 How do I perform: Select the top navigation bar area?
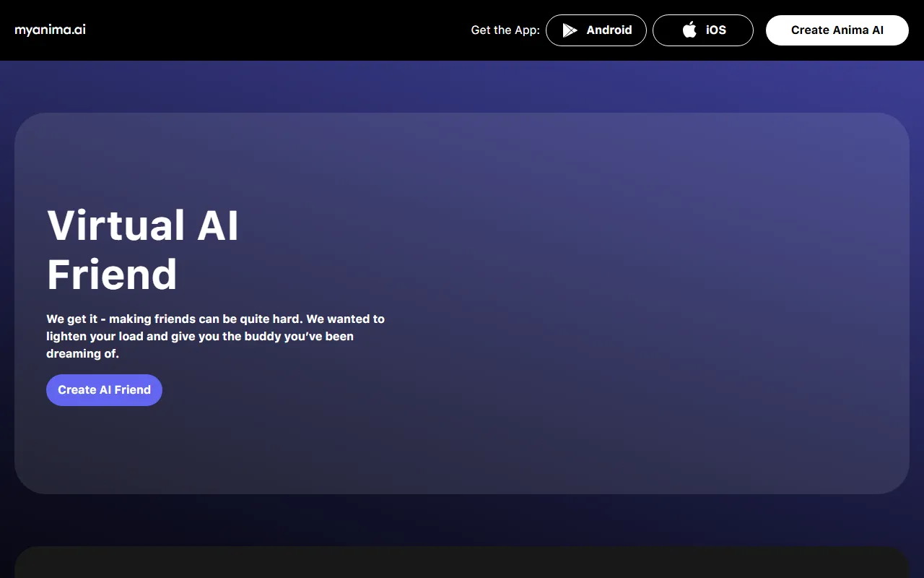tap(289, 30)
